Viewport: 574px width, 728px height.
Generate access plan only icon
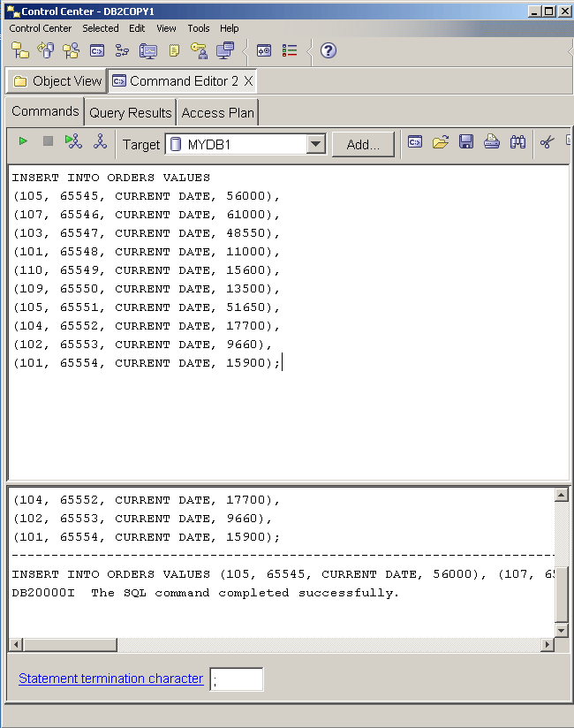100,141
